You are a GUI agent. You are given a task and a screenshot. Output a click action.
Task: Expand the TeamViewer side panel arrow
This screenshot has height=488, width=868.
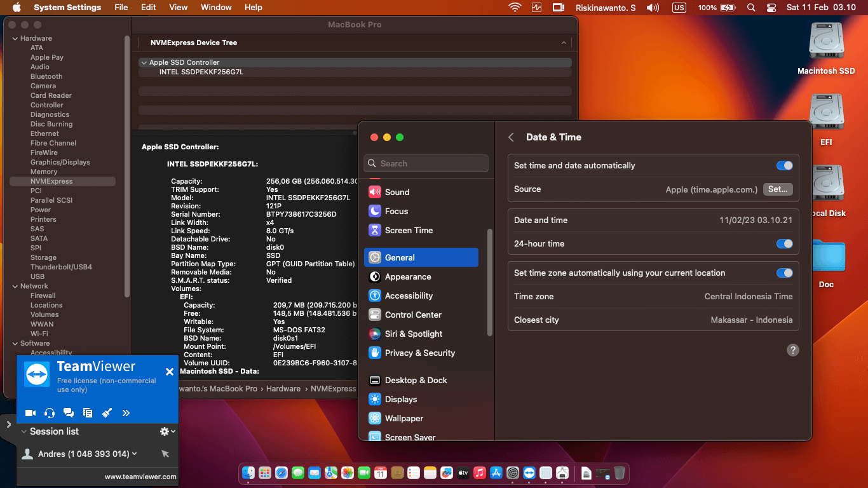(8, 424)
